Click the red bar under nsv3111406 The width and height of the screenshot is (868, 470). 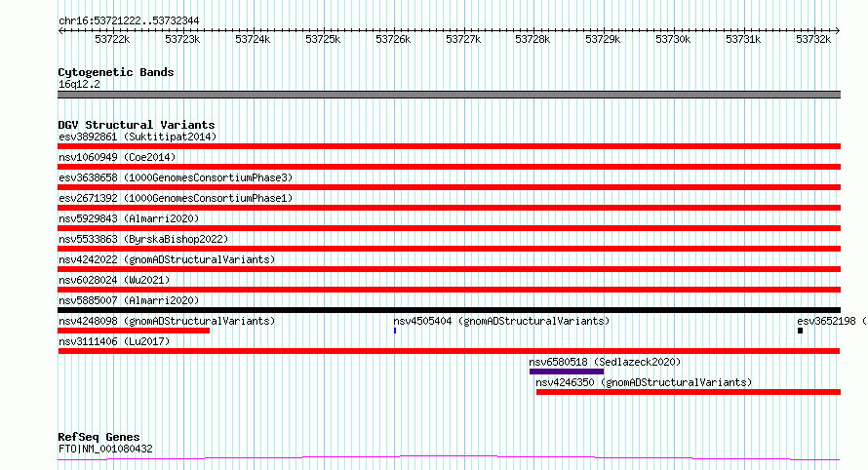click(x=449, y=351)
